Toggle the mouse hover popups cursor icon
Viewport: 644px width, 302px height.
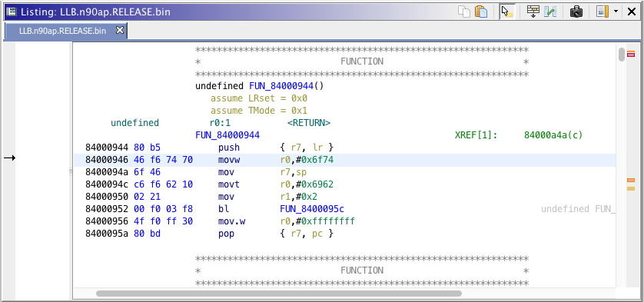coord(508,12)
